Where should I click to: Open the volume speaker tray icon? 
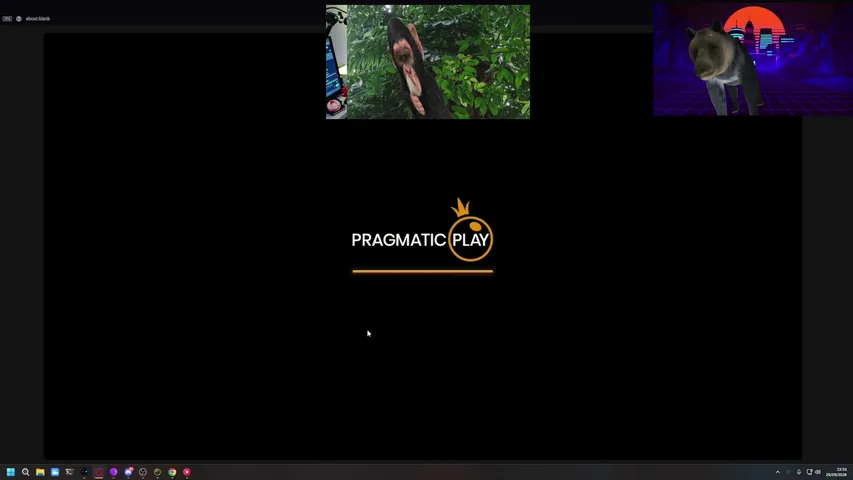tap(818, 472)
